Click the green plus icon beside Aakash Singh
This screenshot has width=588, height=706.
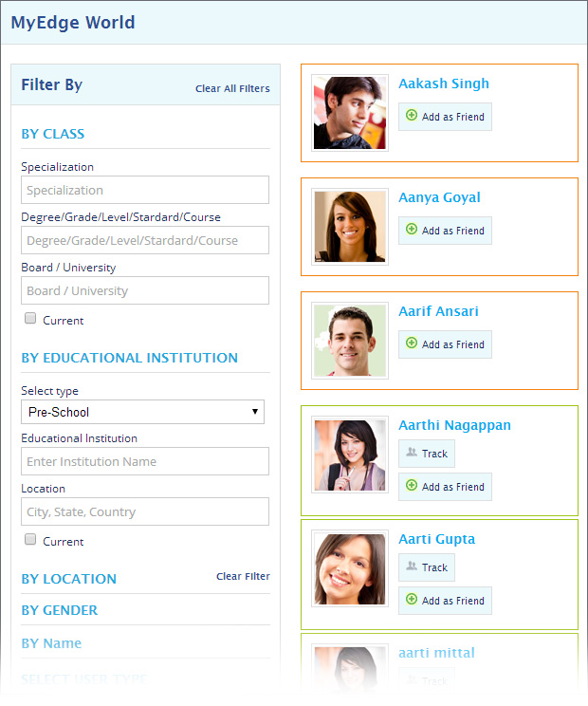[x=412, y=116]
